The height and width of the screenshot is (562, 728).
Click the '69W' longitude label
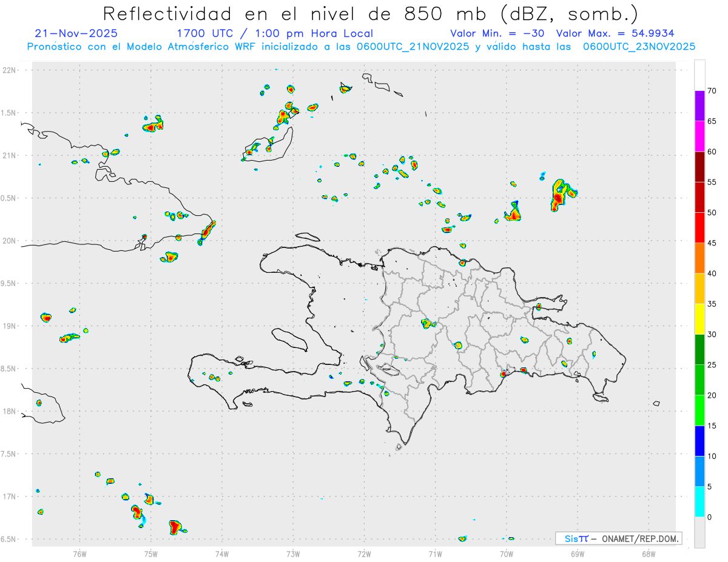point(578,554)
